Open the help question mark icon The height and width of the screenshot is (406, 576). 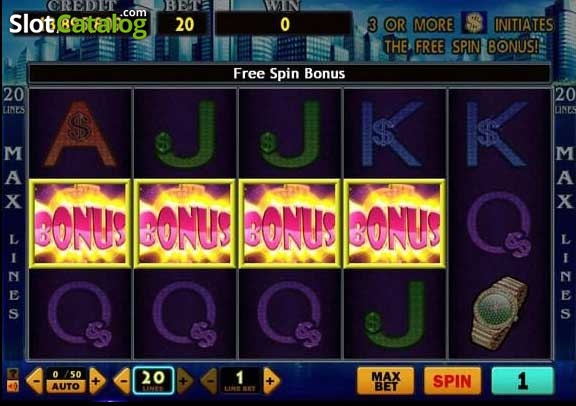pyautogui.click(x=12, y=374)
